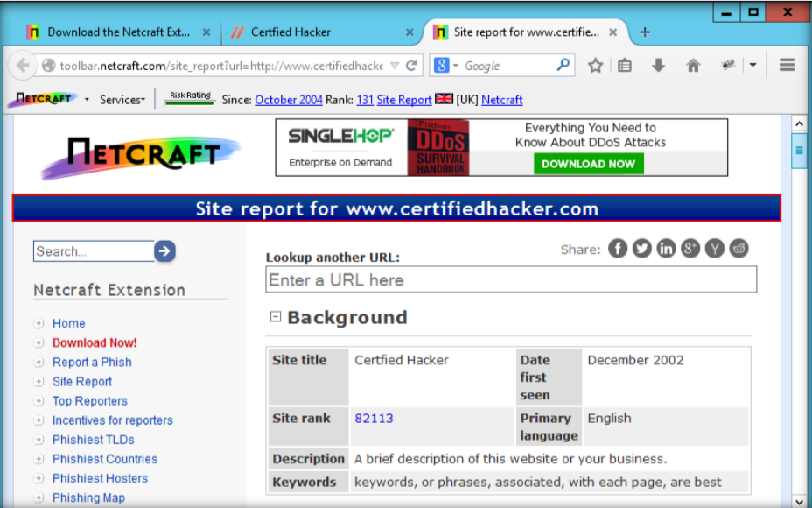The image size is (812, 508).
Task: Collapse the Background section
Action: [276, 317]
